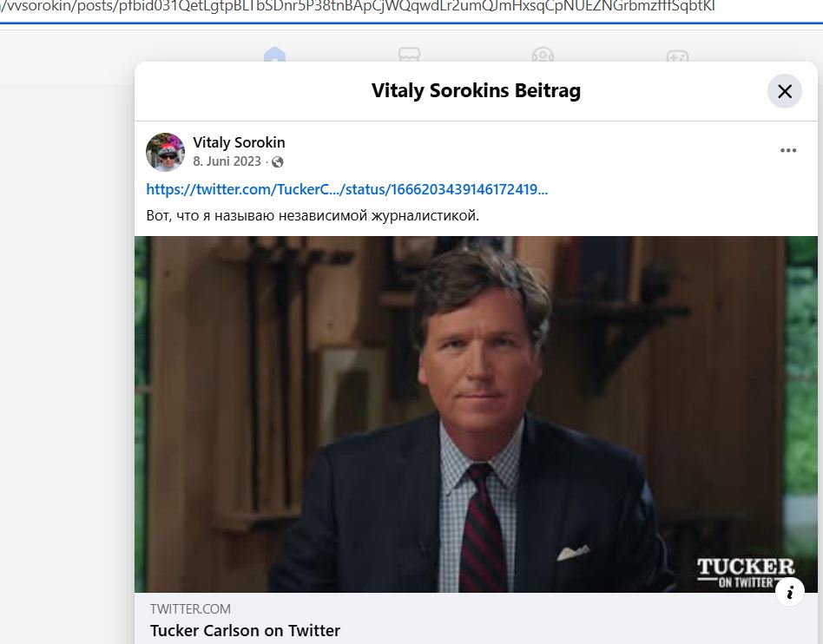Click the 'Tucker on Twitter' watermark logo

pos(745,573)
